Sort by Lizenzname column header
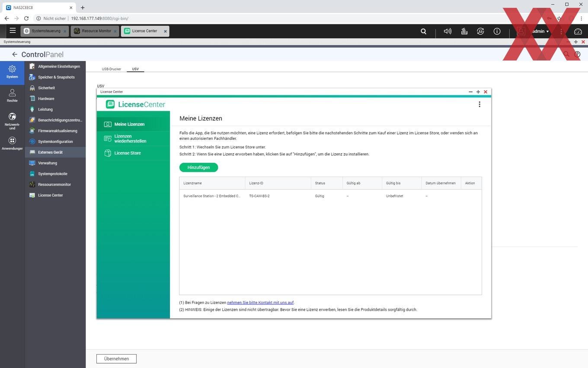 click(x=212, y=183)
